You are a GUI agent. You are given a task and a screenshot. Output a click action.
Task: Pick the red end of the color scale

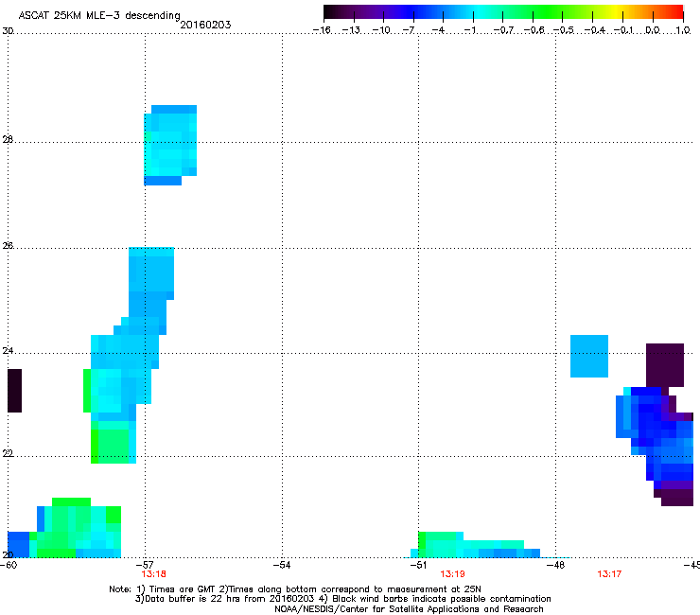[677, 11]
